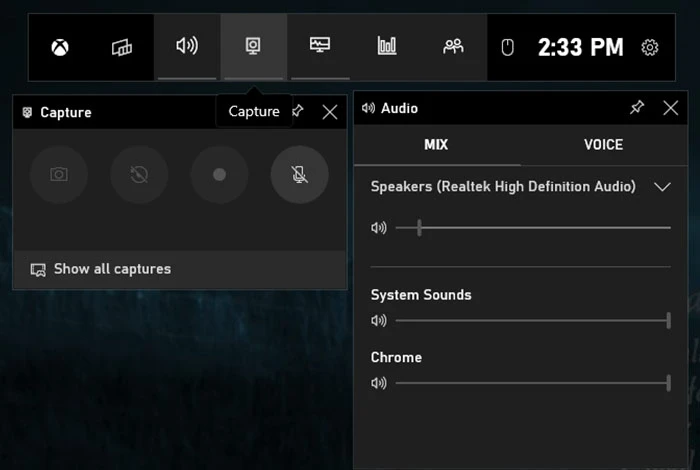Start recording with the record button

[219, 175]
